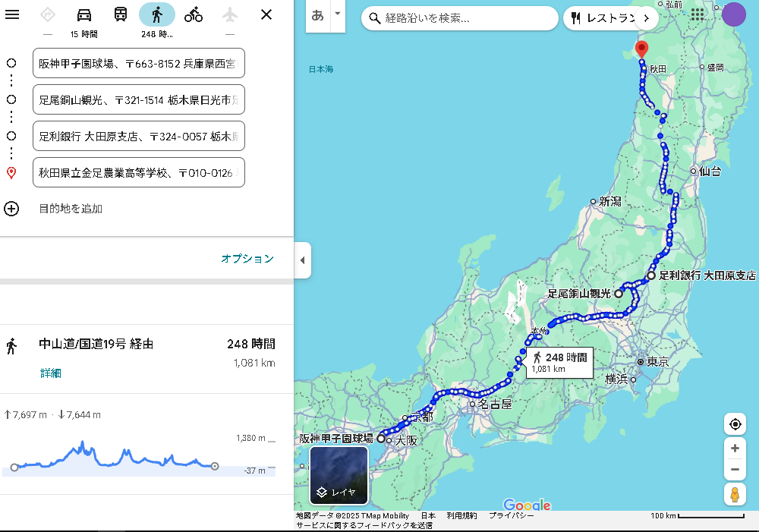Viewport: 759px width, 532px height.
Task: Activate the Street View pegman
Action: 735,495
